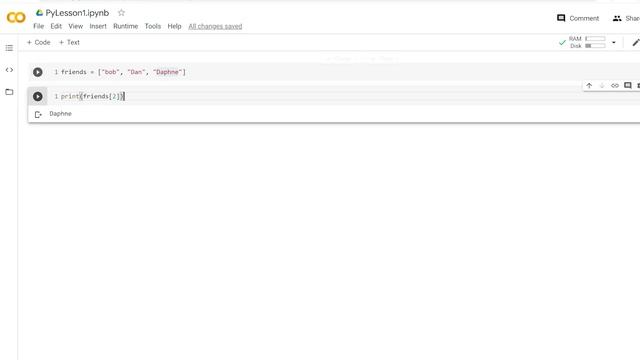
Task: Move cell up with arrow icon
Action: click(589, 86)
